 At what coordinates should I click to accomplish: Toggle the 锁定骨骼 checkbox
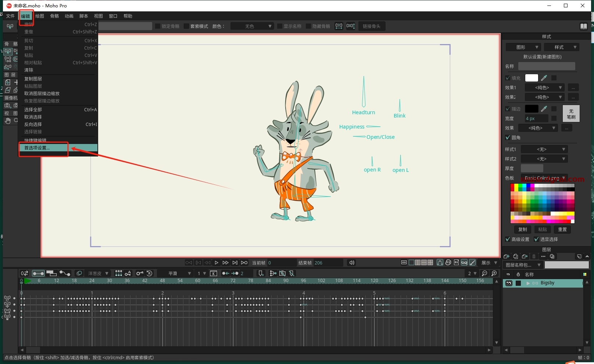click(x=158, y=26)
